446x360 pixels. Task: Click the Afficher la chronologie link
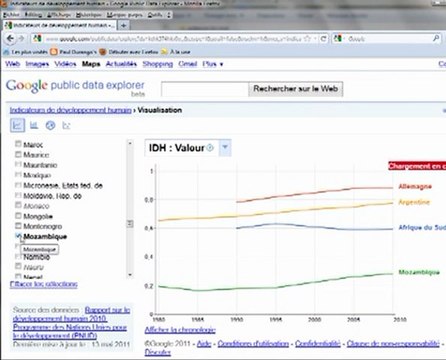(180, 330)
